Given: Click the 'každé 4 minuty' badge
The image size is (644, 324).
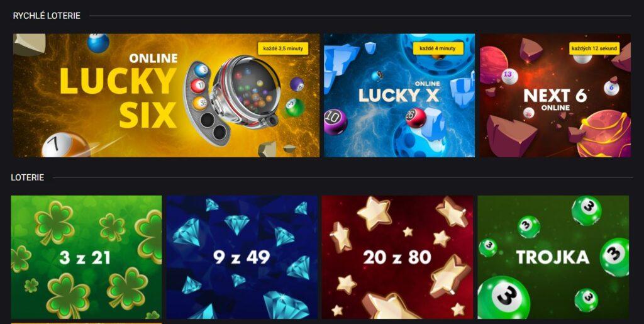Looking at the screenshot, I should tap(438, 48).
